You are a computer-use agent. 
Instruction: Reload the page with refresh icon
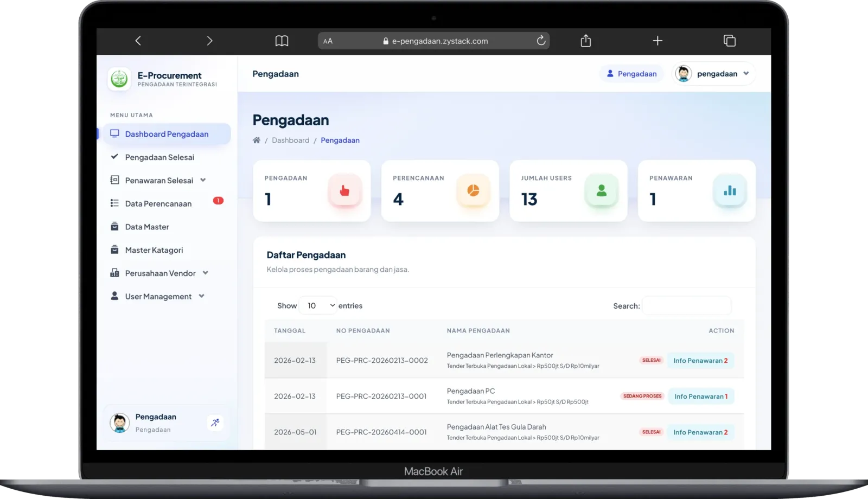click(541, 41)
